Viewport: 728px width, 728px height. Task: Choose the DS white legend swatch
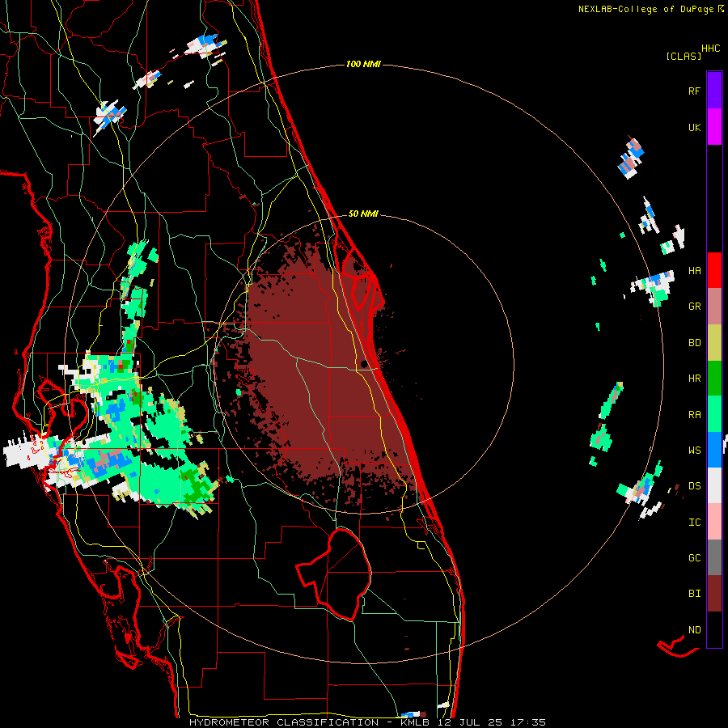[x=714, y=485]
